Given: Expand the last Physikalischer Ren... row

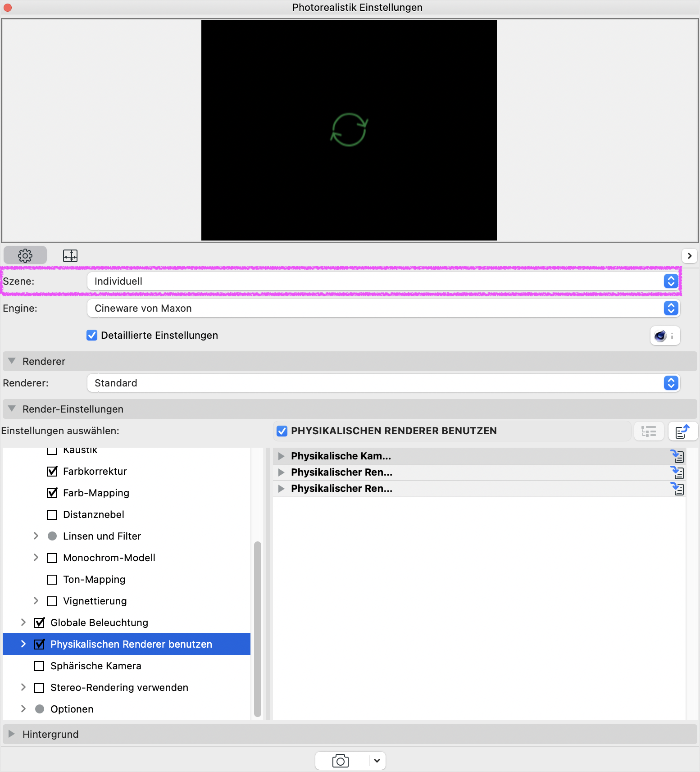Looking at the screenshot, I should click(282, 489).
